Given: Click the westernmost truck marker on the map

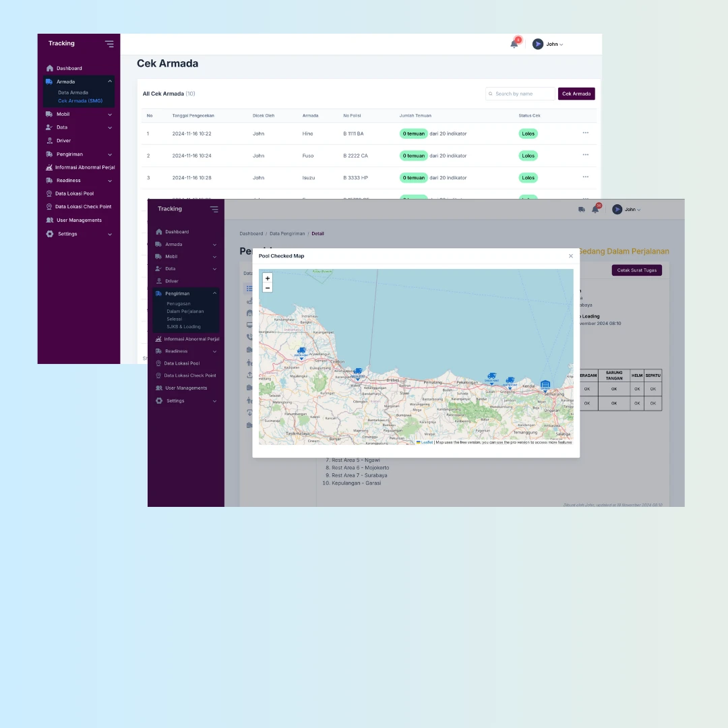Looking at the screenshot, I should point(301,351).
